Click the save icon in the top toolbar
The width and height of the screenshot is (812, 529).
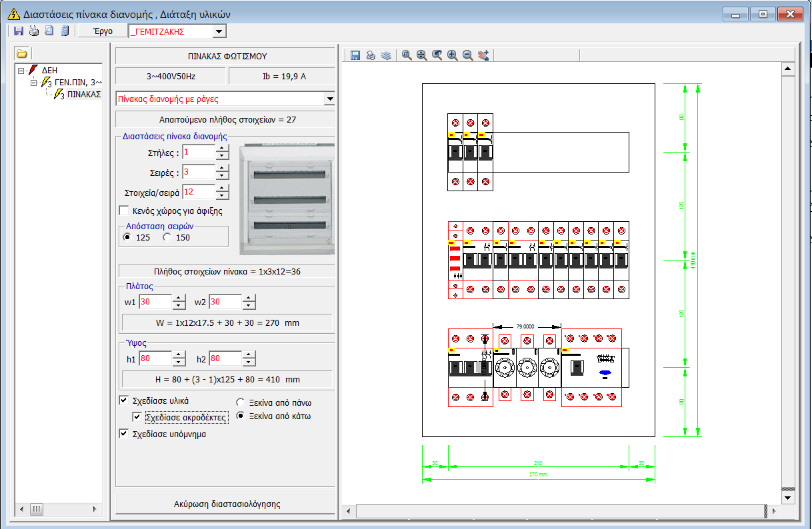coord(19,31)
